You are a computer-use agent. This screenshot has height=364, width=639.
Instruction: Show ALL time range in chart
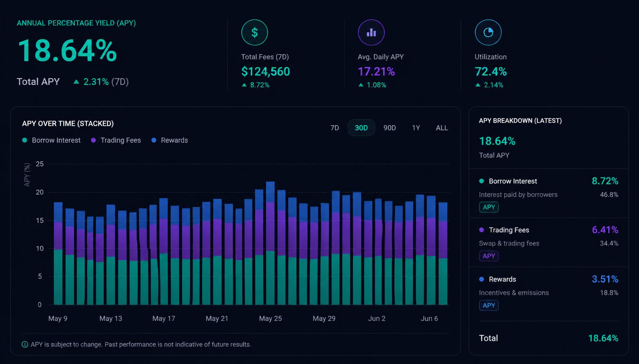coord(442,128)
